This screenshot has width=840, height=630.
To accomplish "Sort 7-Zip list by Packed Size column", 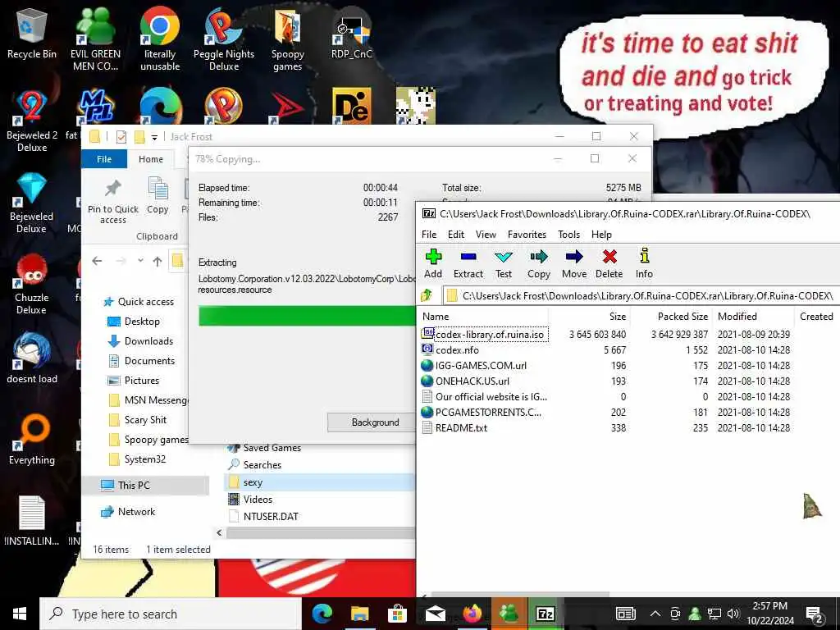I will 671,316.
